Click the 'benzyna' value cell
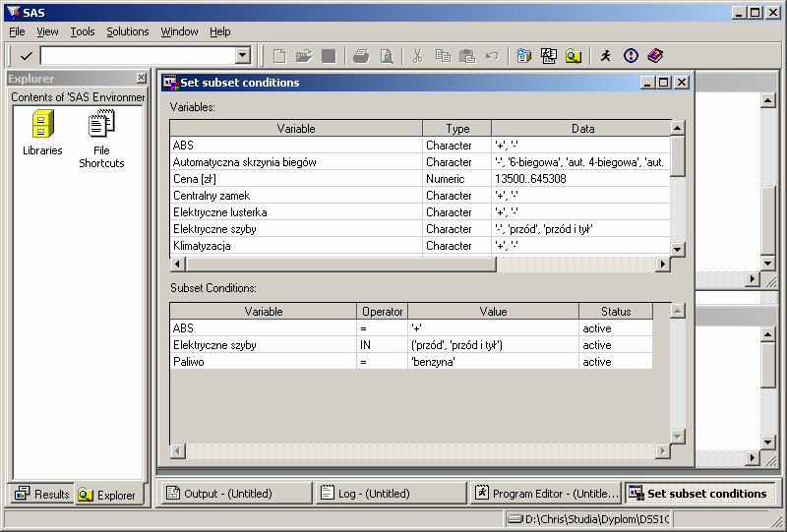The height and width of the screenshot is (532, 787). point(494,361)
